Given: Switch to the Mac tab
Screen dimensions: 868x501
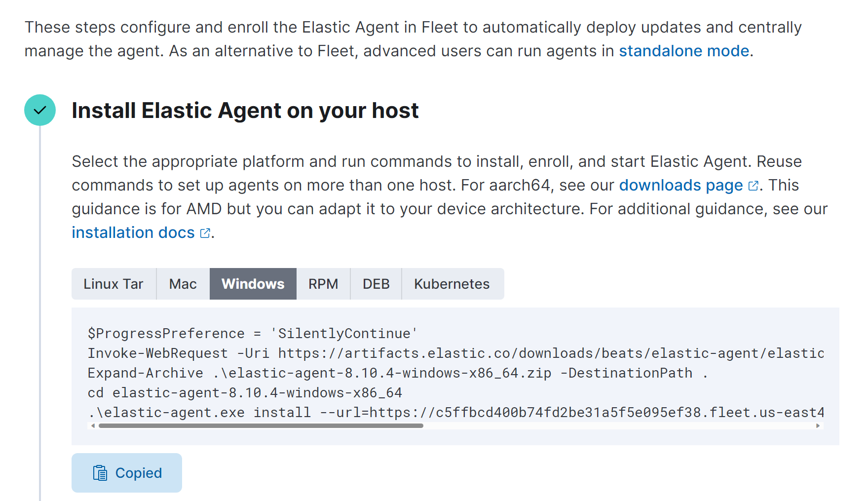Looking at the screenshot, I should [183, 284].
